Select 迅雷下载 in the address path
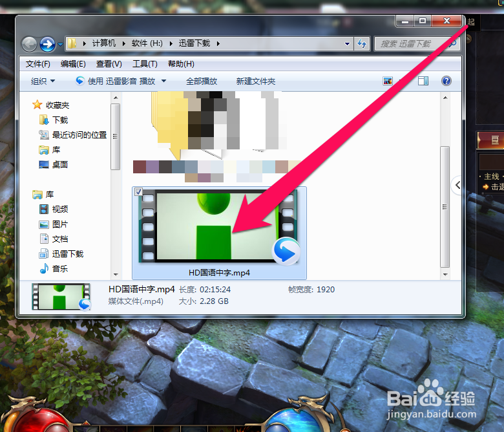Image resolution: width=504 pixels, height=432 pixels. (x=194, y=43)
